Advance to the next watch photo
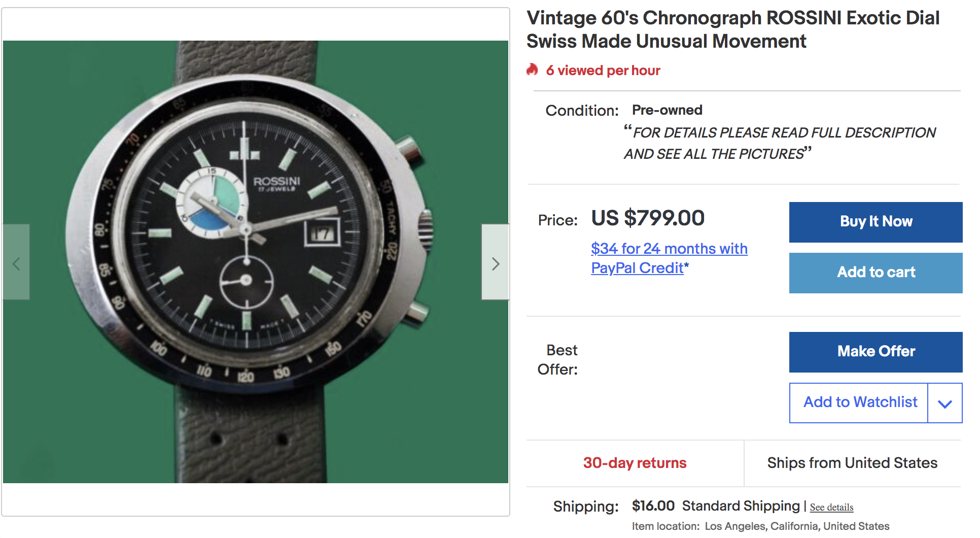This screenshot has height=538, width=980. click(x=495, y=262)
